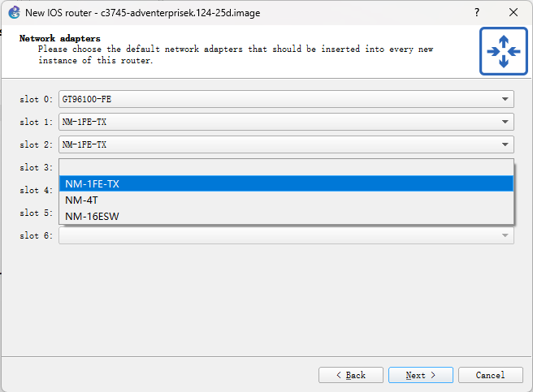This screenshot has width=533, height=392.
Task: Choose NM-4T from the adapter list
Action: click(286, 200)
